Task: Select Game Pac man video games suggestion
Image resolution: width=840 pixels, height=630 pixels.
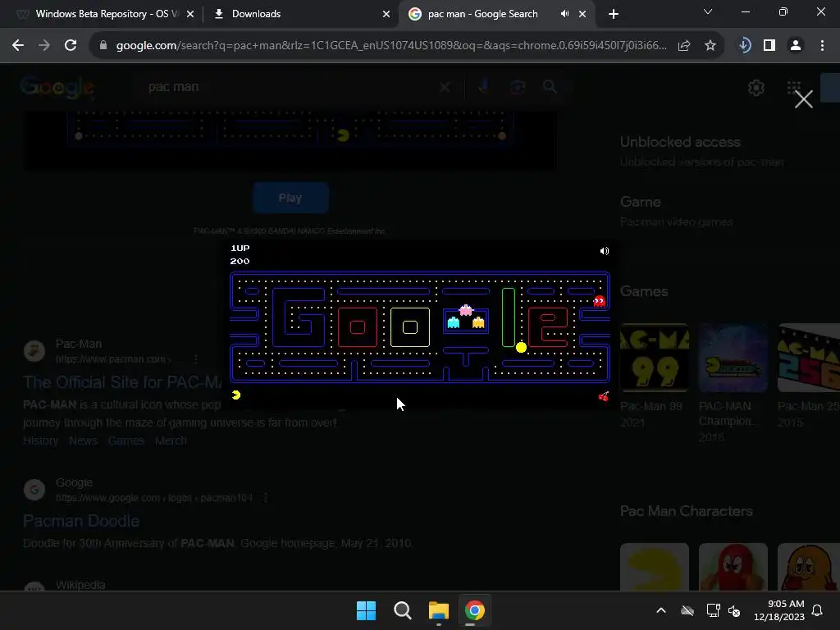Action: click(676, 211)
